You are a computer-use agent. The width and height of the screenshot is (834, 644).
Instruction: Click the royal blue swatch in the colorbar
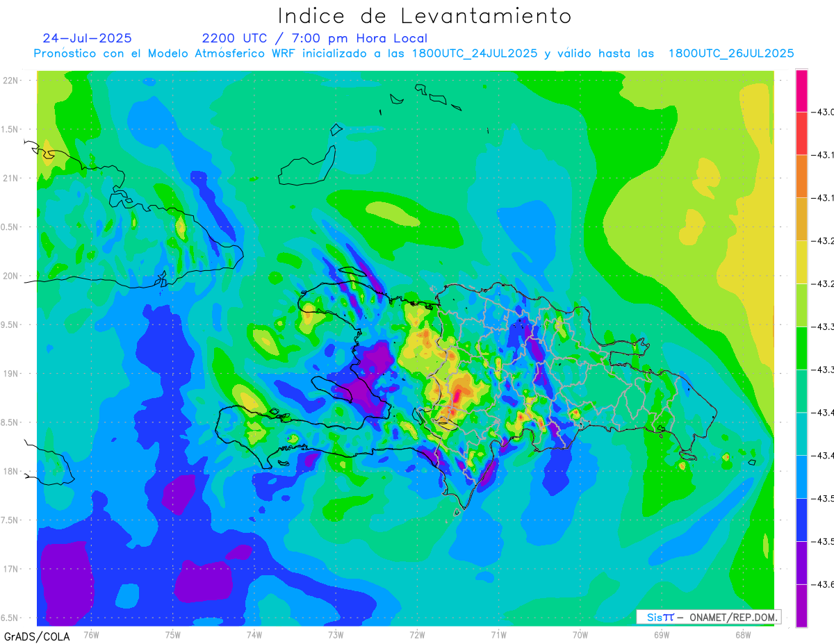(801, 520)
